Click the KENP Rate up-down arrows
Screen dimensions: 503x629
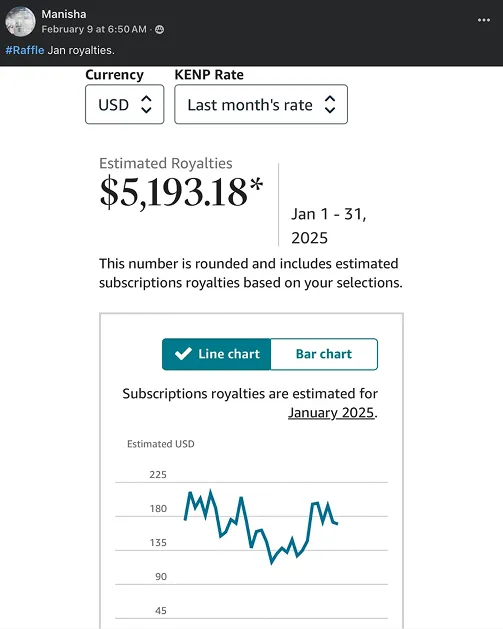pos(330,104)
